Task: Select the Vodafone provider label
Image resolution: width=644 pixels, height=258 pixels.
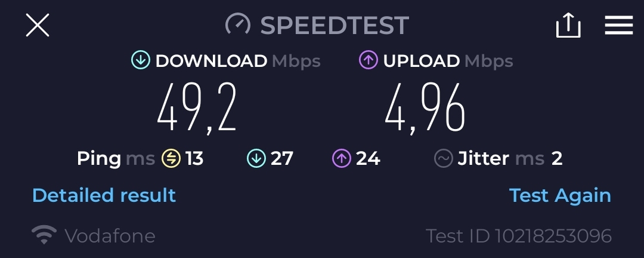Action: click(110, 236)
